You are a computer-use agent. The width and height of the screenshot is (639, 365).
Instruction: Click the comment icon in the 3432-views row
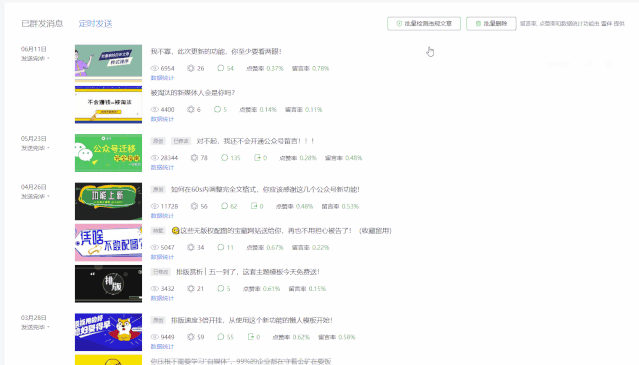220,288
